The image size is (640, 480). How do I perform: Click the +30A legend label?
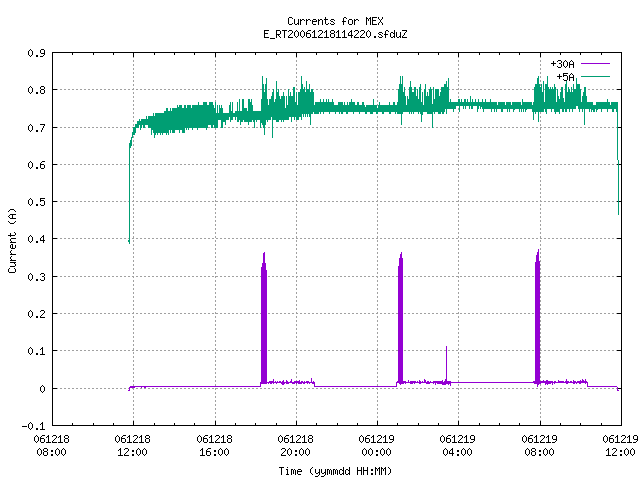[x=562, y=64]
